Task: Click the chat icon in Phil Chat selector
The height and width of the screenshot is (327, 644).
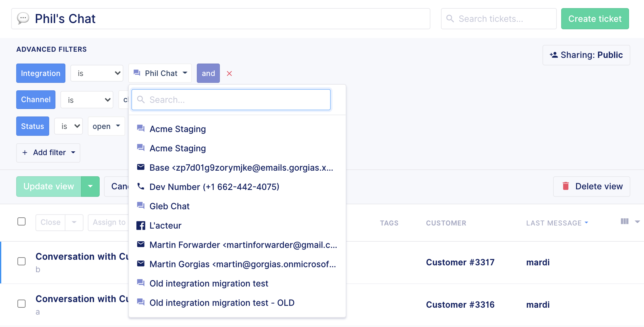Action: point(137,73)
